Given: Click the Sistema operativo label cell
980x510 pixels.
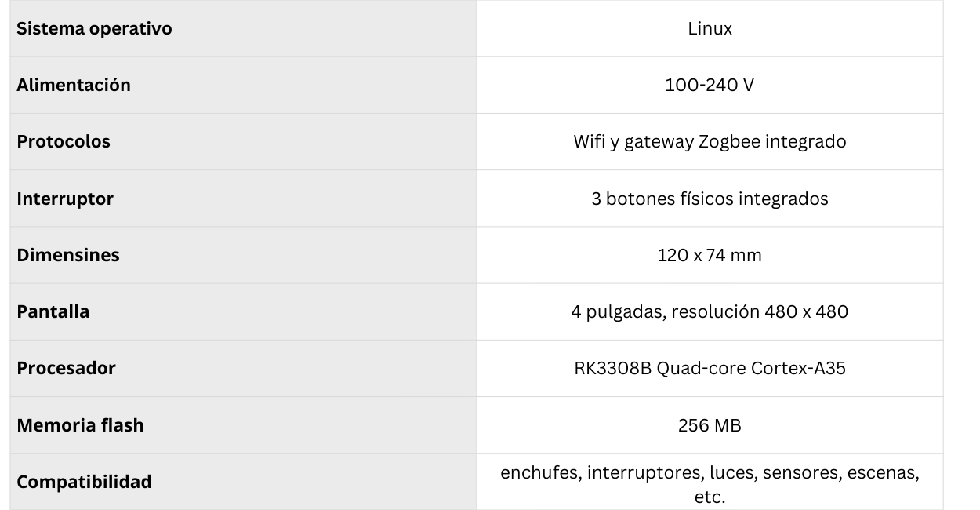Looking at the screenshot, I should click(x=94, y=29).
